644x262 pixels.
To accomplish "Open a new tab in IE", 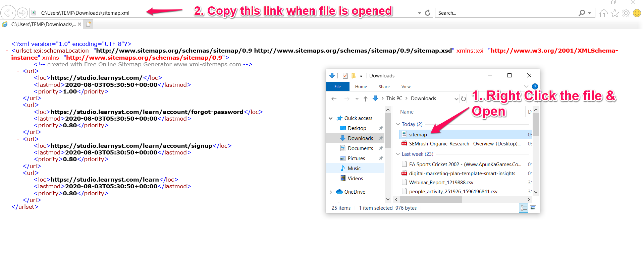I will point(89,24).
